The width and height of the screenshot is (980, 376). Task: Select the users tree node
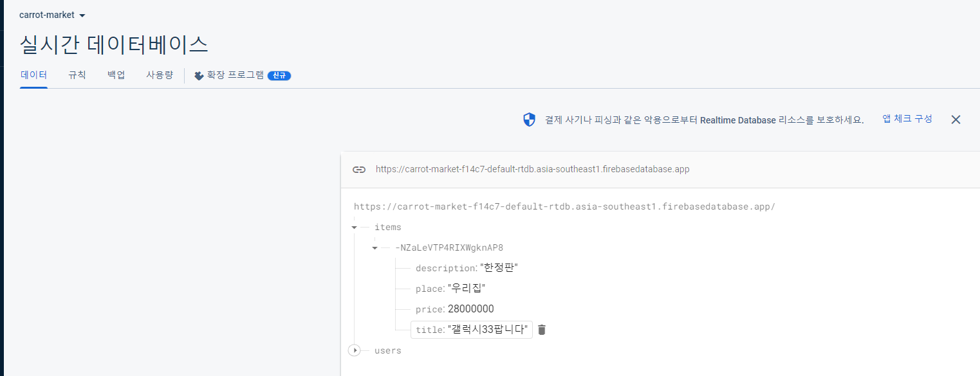tap(387, 350)
